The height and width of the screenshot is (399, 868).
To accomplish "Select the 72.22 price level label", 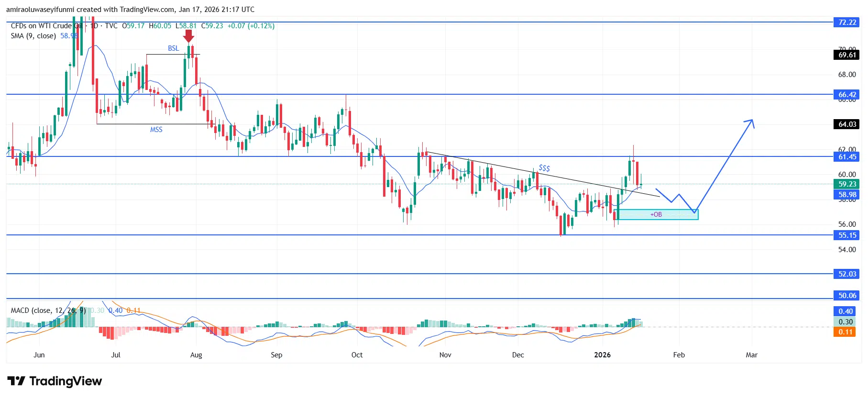I will (847, 22).
